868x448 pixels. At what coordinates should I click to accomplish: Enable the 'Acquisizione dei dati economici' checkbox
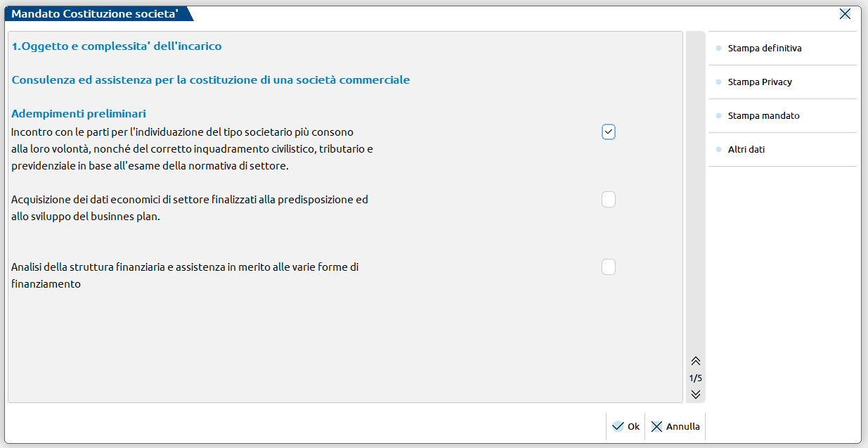pyautogui.click(x=609, y=200)
